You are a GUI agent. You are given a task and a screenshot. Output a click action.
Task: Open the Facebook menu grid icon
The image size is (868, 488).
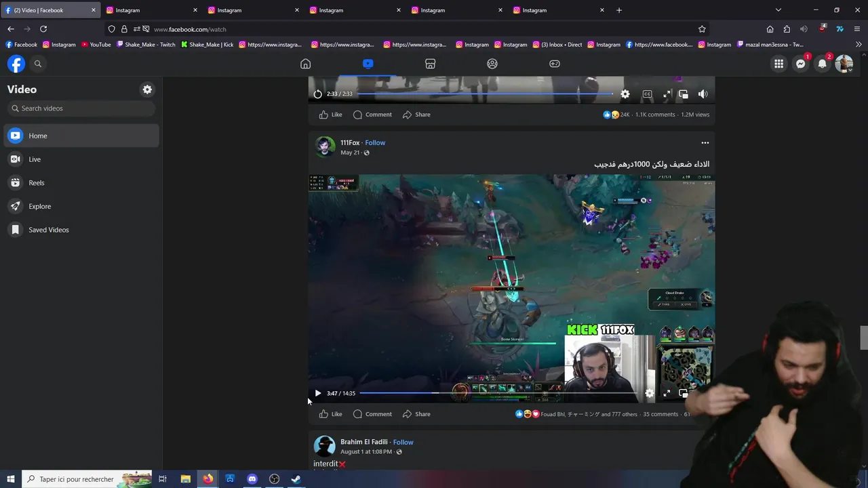click(779, 64)
